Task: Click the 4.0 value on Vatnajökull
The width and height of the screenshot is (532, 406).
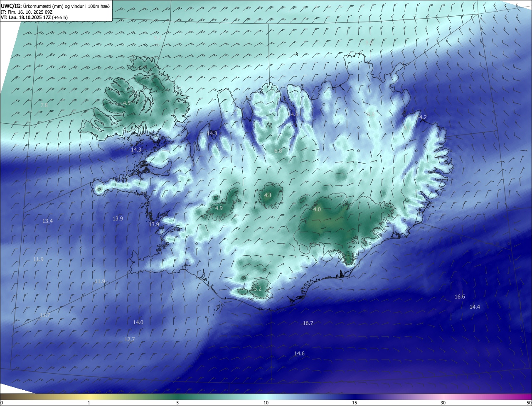Action: 317,210
